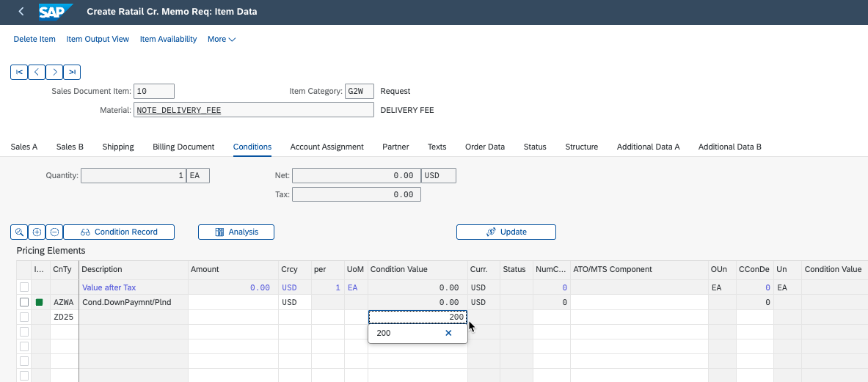This screenshot has width=868, height=382.
Task: Click Delete Item link
Action: pos(34,39)
